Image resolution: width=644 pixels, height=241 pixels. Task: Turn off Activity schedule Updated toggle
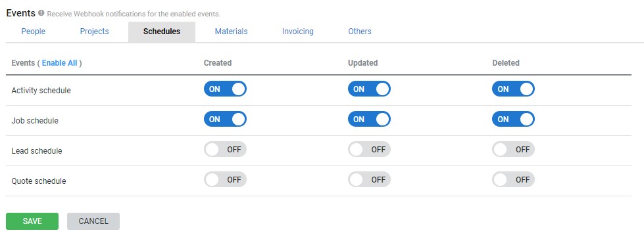pos(369,89)
